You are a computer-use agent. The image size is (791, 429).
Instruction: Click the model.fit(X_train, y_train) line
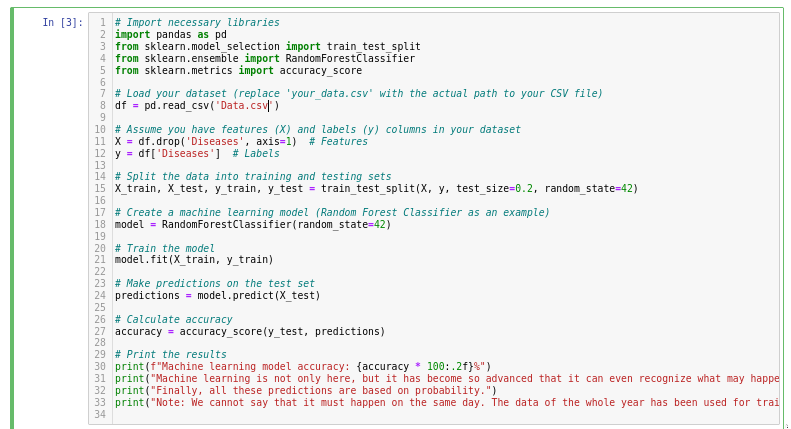tap(194, 259)
